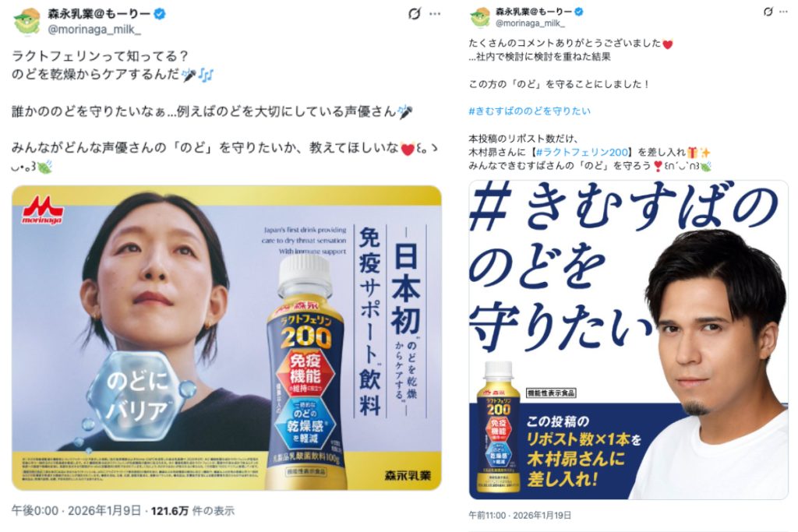Open the more options menu on left tweet

click(435, 14)
